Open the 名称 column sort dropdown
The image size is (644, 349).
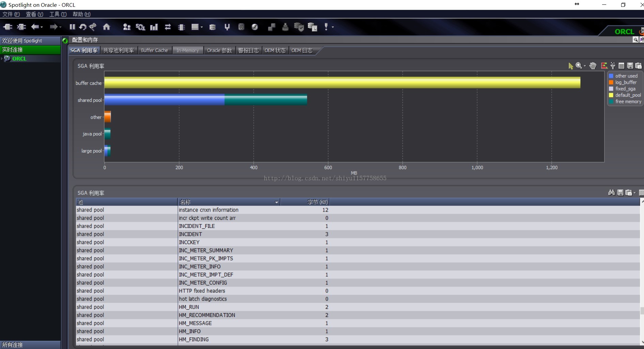pos(277,202)
